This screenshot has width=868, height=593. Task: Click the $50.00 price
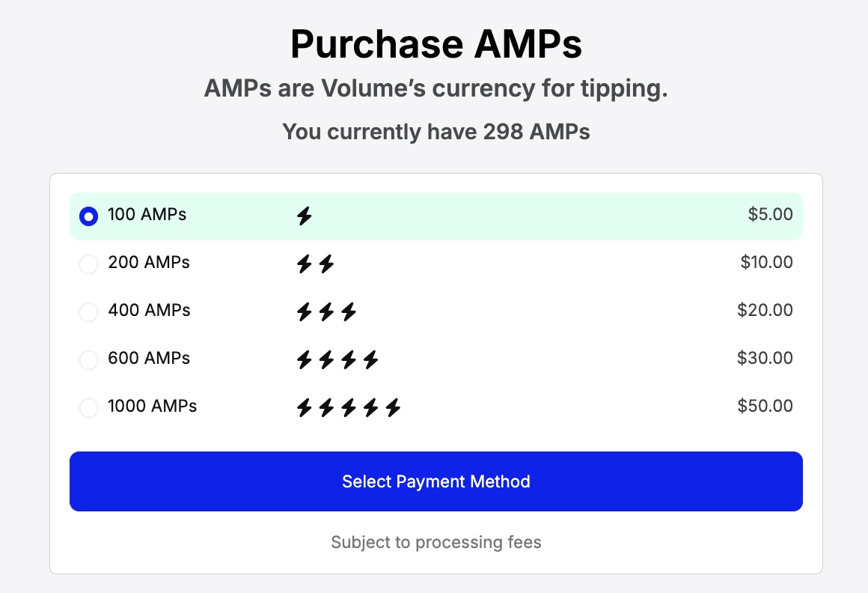(x=765, y=406)
